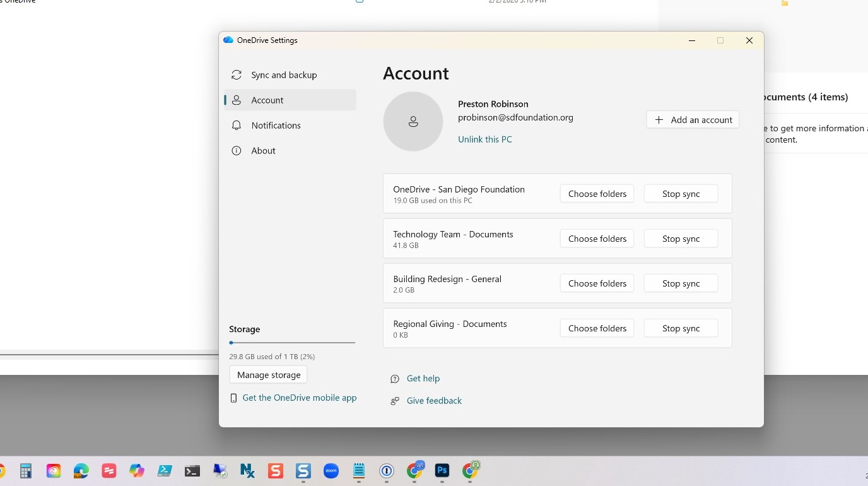Choose folders for Technology Team - Documents
This screenshot has width=868, height=486.
(x=597, y=239)
